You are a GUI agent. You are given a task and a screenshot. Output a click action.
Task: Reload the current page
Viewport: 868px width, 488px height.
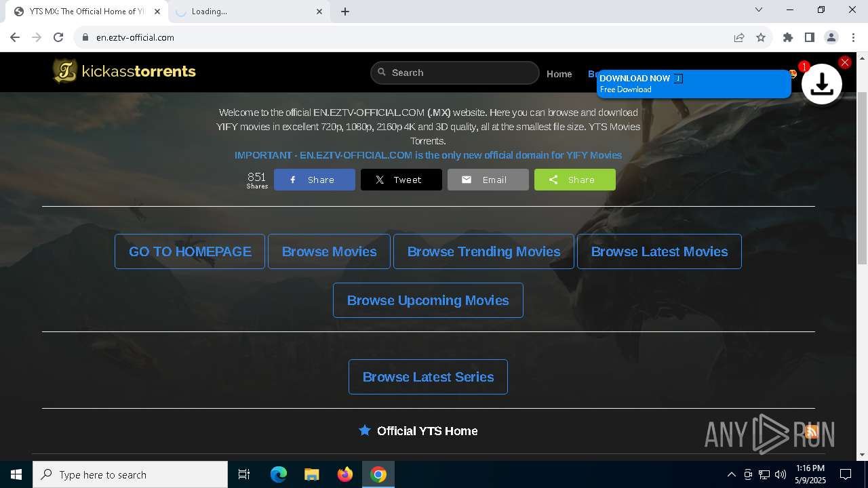[58, 37]
